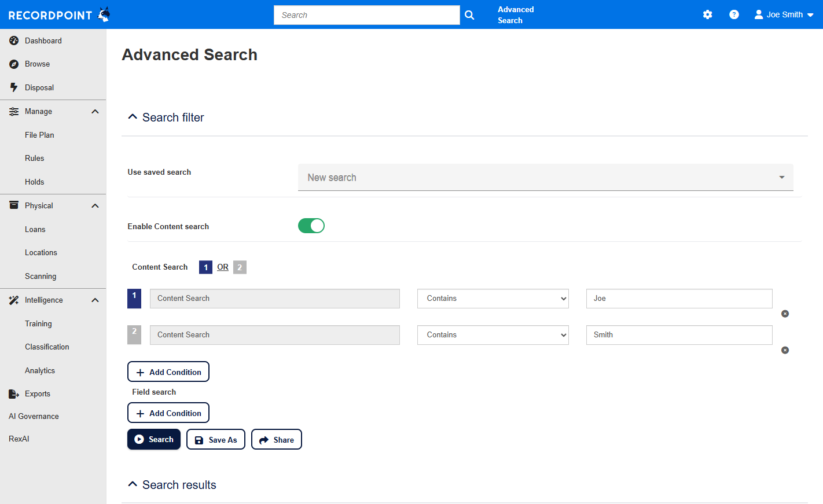Collapse the Manage menu group

[x=95, y=112]
